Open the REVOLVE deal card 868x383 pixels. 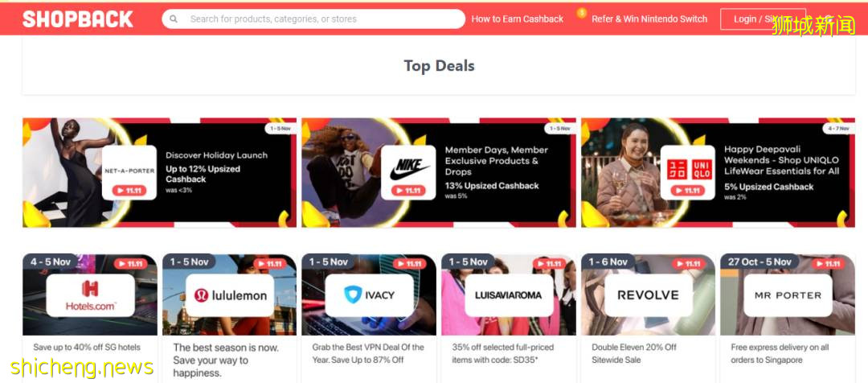point(648,318)
